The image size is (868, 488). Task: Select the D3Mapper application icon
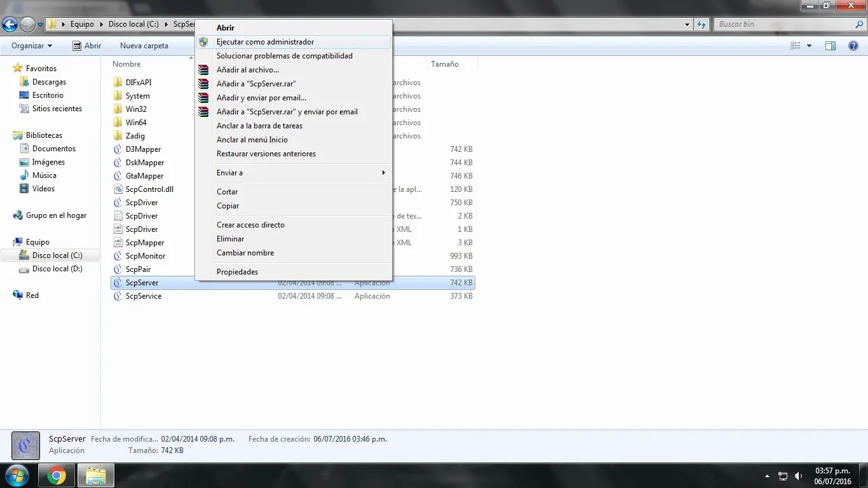[x=118, y=149]
